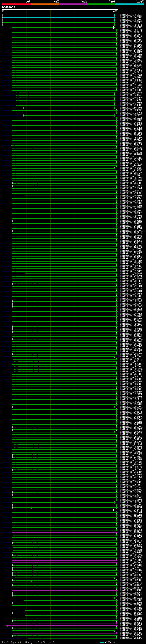Viewport: 146px width, 644px height.
Task: Click the query name BP091682
Action: (8, 8)
